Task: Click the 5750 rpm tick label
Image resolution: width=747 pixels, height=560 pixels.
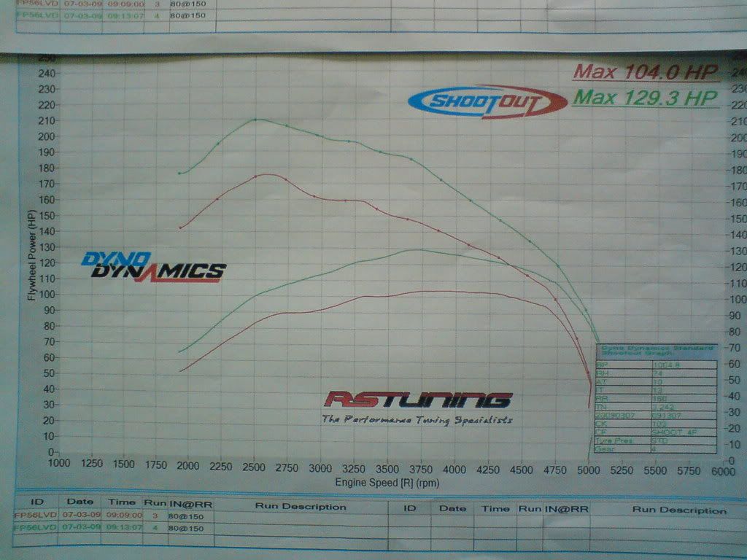Action: 689,470
